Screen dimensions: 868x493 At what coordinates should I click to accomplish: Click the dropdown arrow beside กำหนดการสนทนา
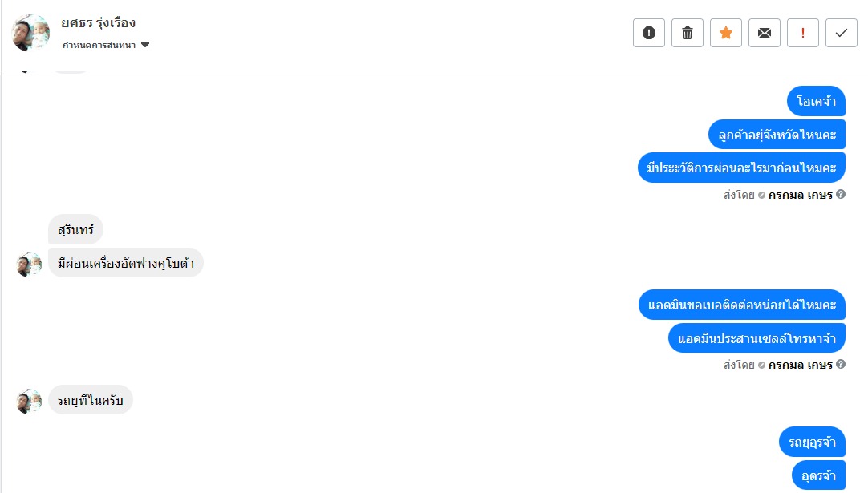point(145,45)
